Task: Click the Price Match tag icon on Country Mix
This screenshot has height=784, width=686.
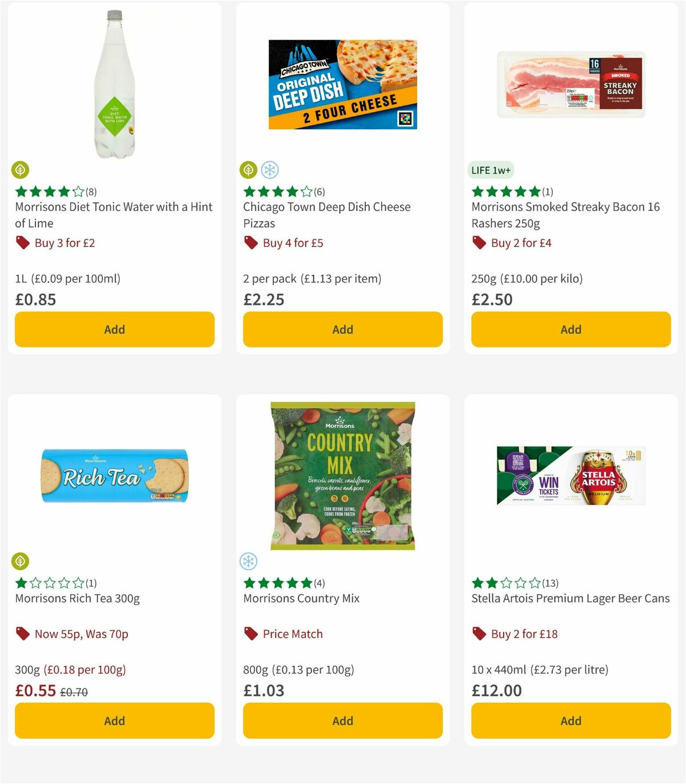Action: coord(250,634)
